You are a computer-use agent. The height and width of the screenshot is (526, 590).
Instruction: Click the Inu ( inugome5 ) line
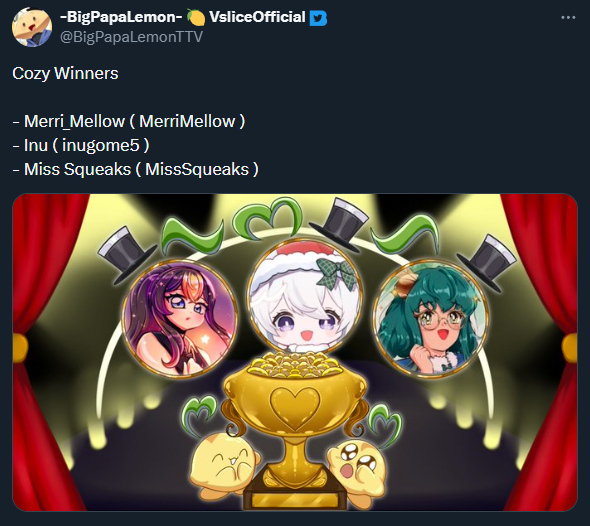pos(81,145)
